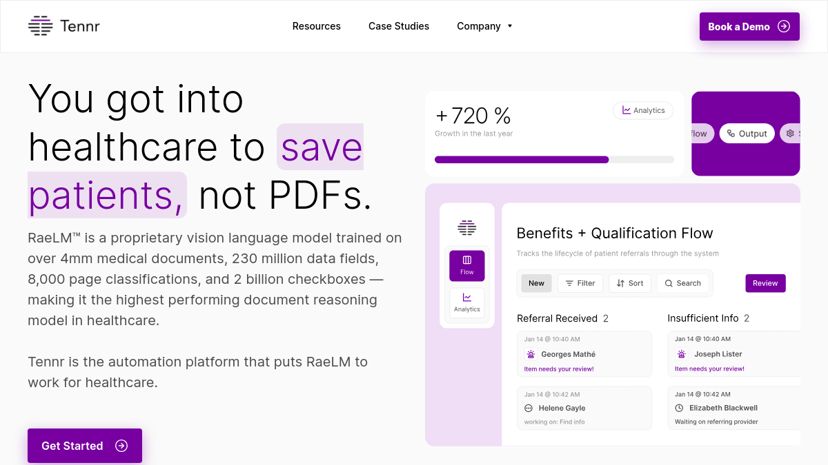The width and height of the screenshot is (828, 465).
Task: Click the Benefits + Qualification Flow title
Action: [x=615, y=233]
